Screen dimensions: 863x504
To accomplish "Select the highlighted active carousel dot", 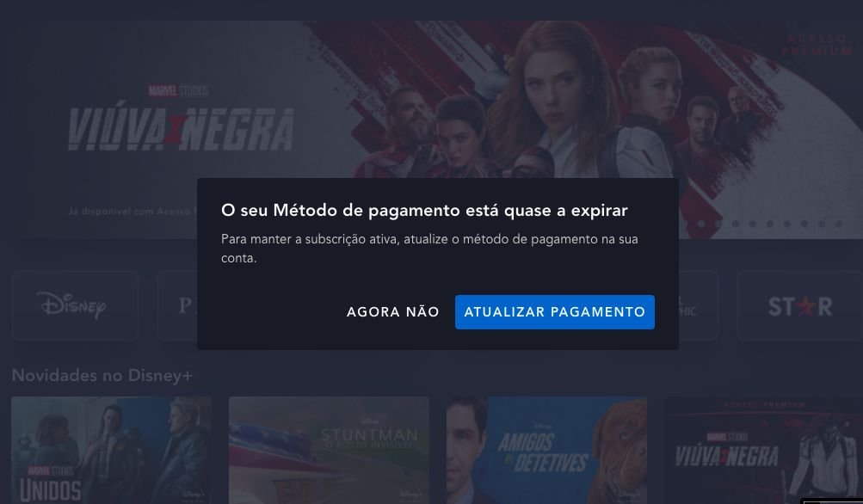I will point(700,224).
